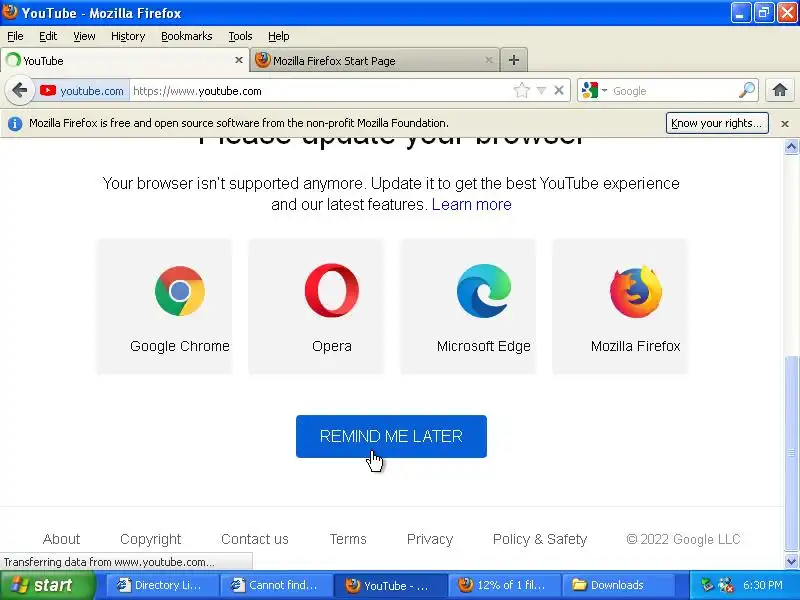Click the vertical scrollbar thumb
The height and width of the screenshot is (600, 800).
click(791, 454)
